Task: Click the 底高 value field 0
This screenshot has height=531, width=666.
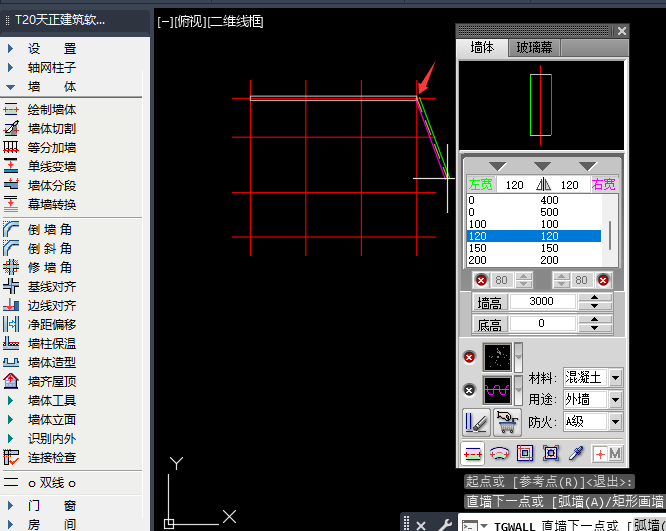Action: 542,323
